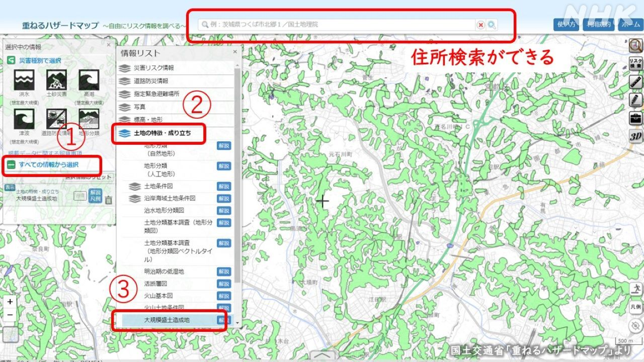Expand the 道路防災情報 category
The image size is (644, 362).
tap(176, 81)
